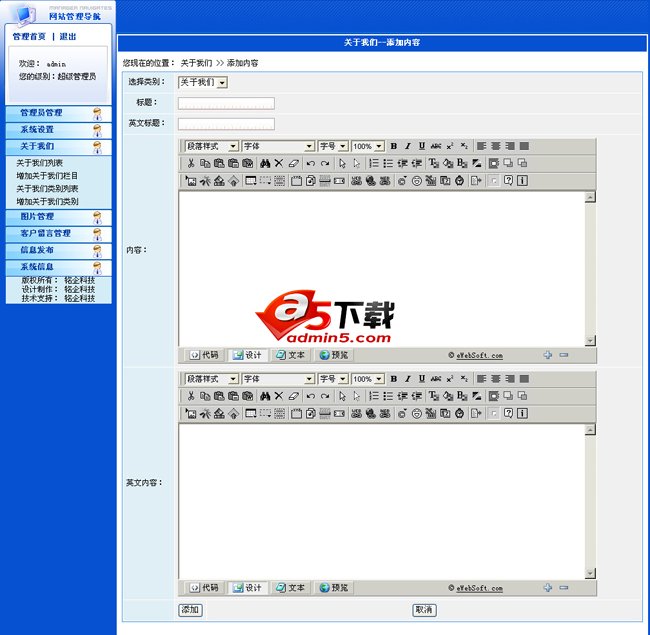Viewport: 650px width, 635px height.
Task: Expand 图片管理 sidebar menu
Action: pos(58,217)
